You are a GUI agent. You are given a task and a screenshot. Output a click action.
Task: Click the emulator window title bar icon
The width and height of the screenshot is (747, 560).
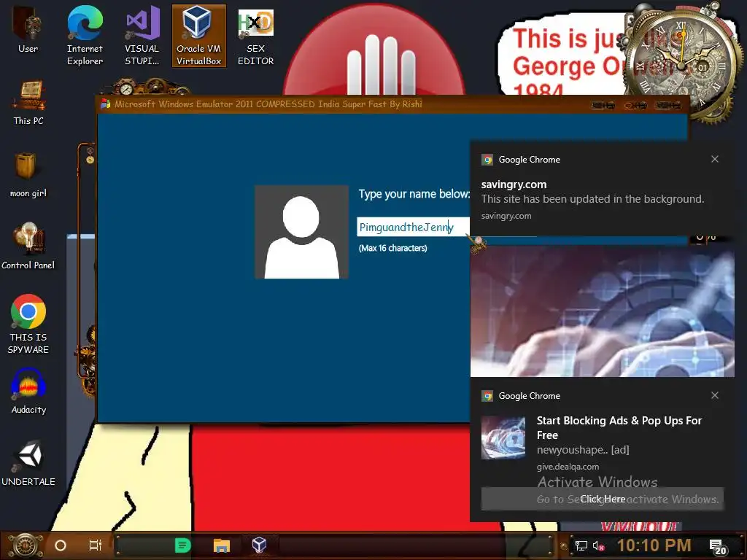pos(105,104)
